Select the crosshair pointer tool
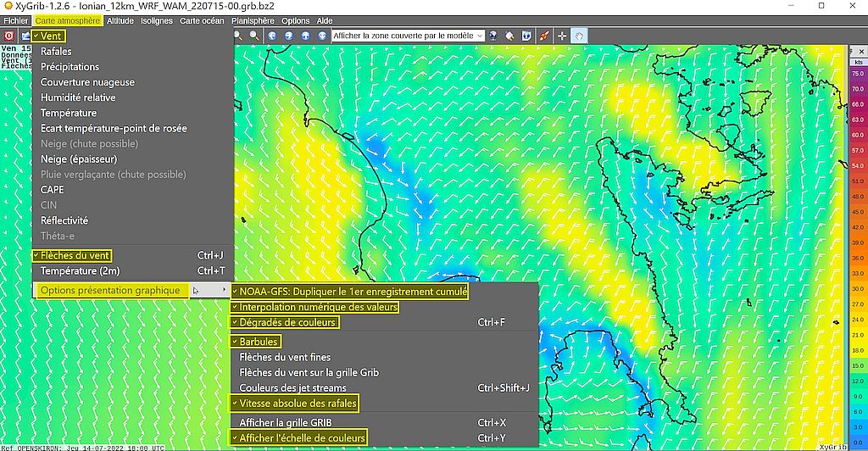The width and height of the screenshot is (868, 451). [562, 36]
